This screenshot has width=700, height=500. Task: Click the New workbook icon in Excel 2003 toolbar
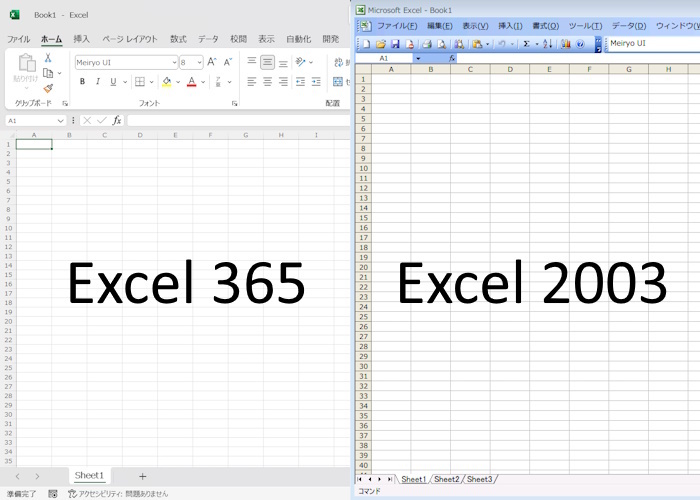(367, 44)
